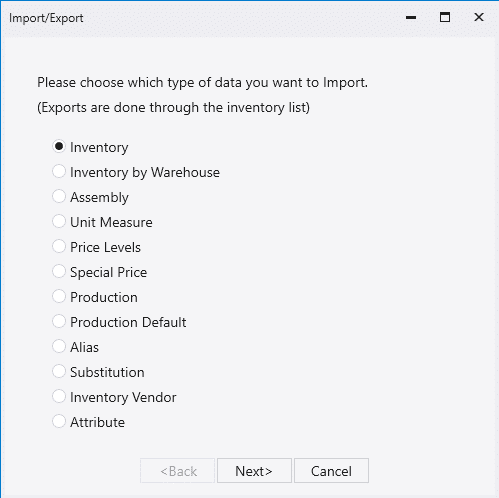Cancel the import wizard
Viewport: 499px width, 498px height.
pyautogui.click(x=331, y=471)
